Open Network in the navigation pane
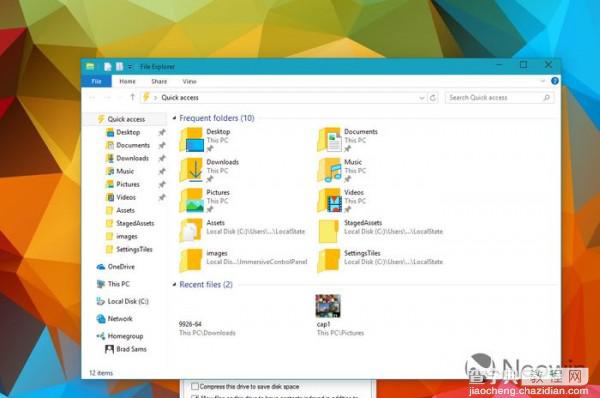This screenshot has height=398, width=600. [x=120, y=318]
